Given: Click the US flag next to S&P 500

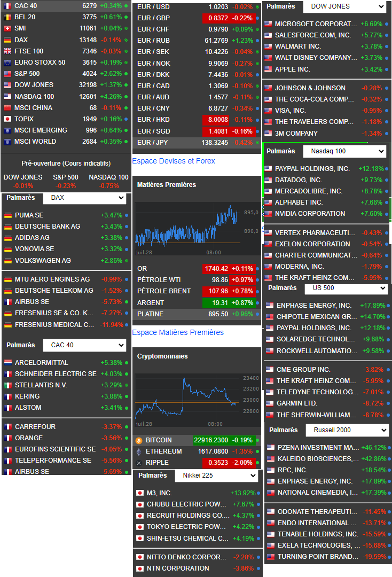Looking at the screenshot, I should point(7,74).
